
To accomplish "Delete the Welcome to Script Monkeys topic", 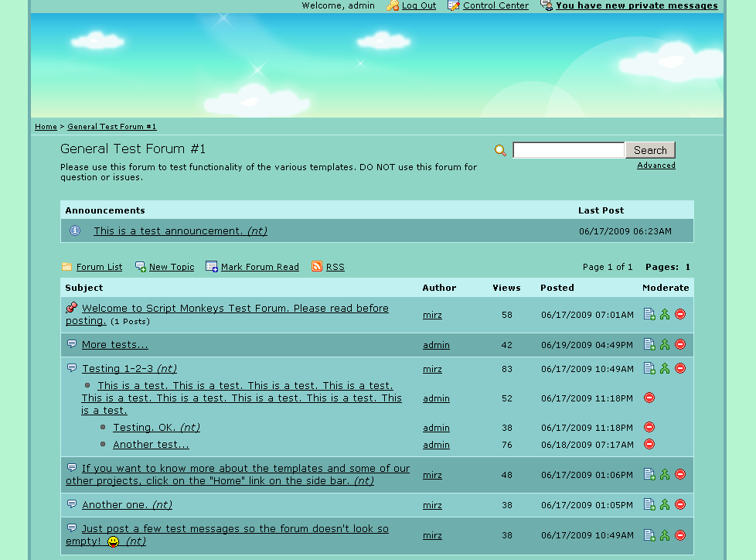I will point(680,315).
